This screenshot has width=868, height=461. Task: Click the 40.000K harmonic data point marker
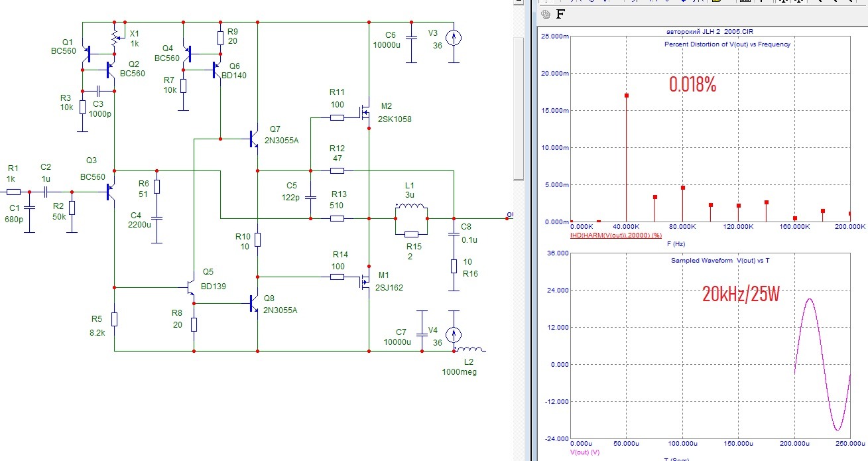pyautogui.click(x=626, y=96)
